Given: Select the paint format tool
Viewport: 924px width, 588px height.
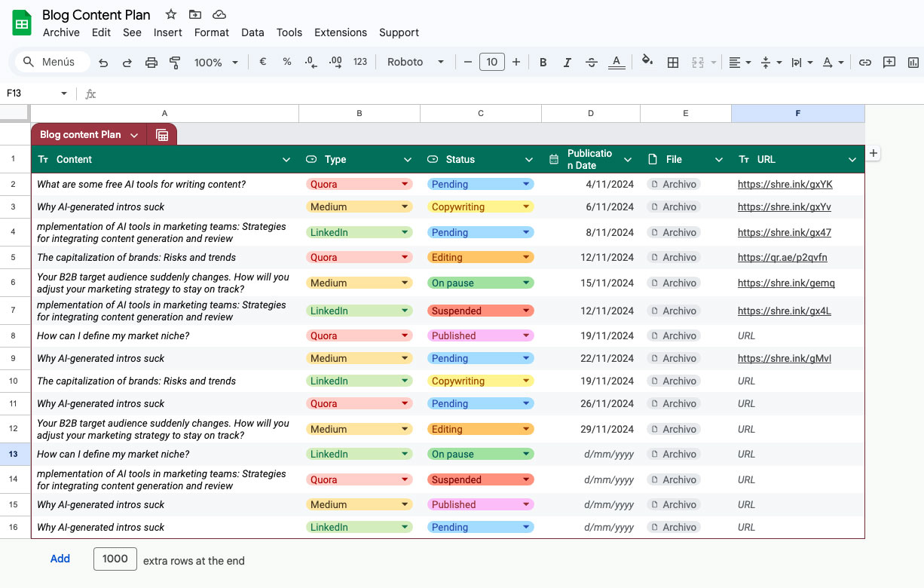Looking at the screenshot, I should pos(175,63).
